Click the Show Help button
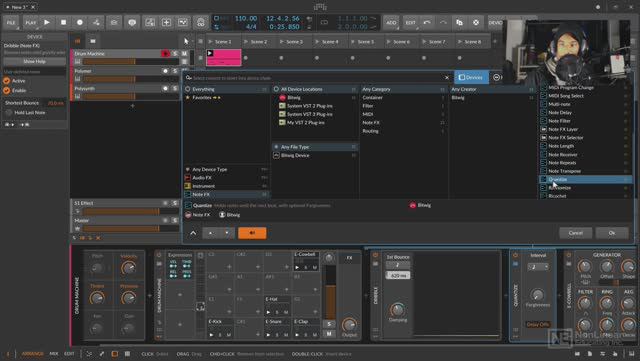This screenshot has height=361, width=640. tap(34, 61)
